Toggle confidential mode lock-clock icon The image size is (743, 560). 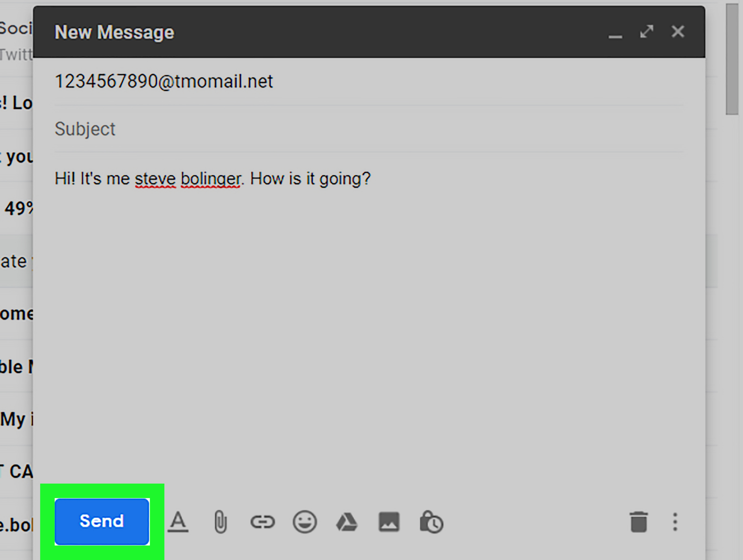(431, 522)
